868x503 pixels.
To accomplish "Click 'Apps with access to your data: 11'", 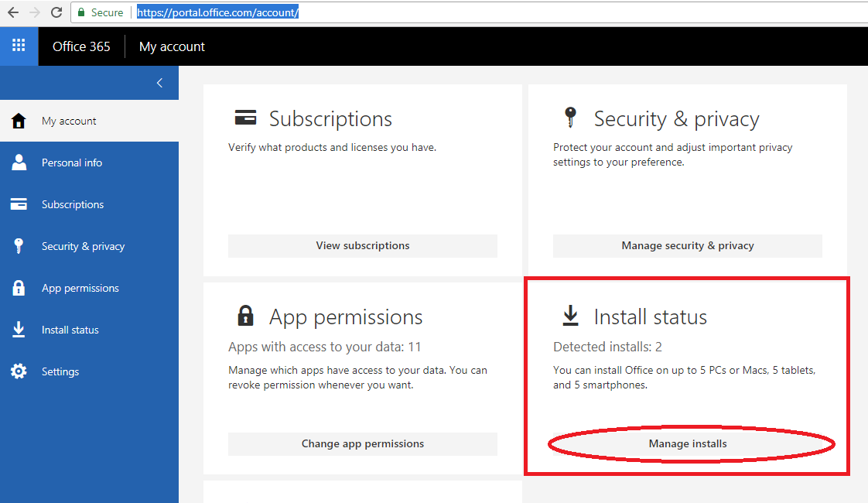I will [x=324, y=347].
